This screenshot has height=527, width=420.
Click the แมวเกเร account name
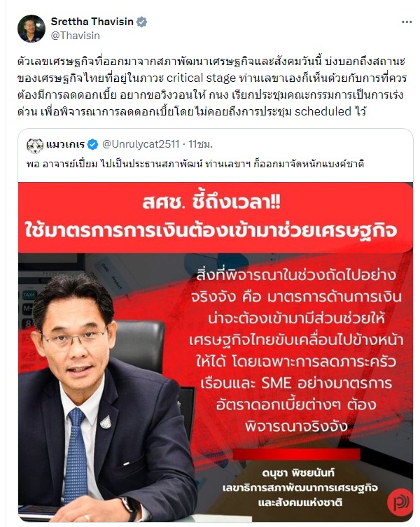tap(65, 145)
